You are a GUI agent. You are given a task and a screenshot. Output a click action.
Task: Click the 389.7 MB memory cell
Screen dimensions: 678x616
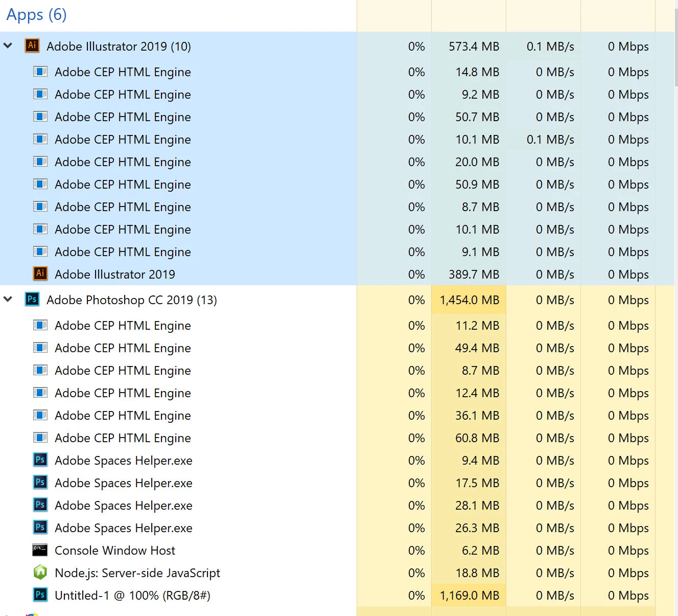coord(469,275)
